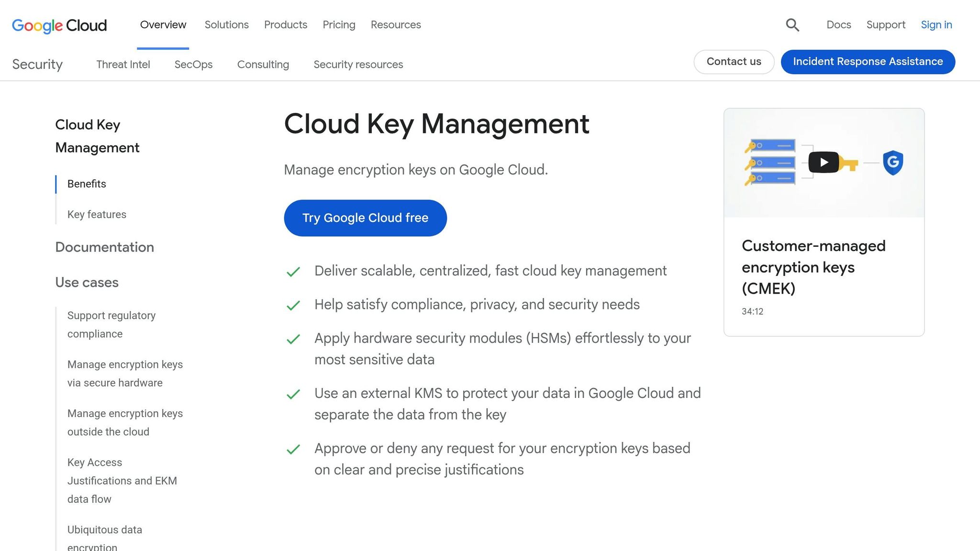
Task: Click the 'Apply hardware security modules (HSMs)' bullet
Action: (502, 349)
